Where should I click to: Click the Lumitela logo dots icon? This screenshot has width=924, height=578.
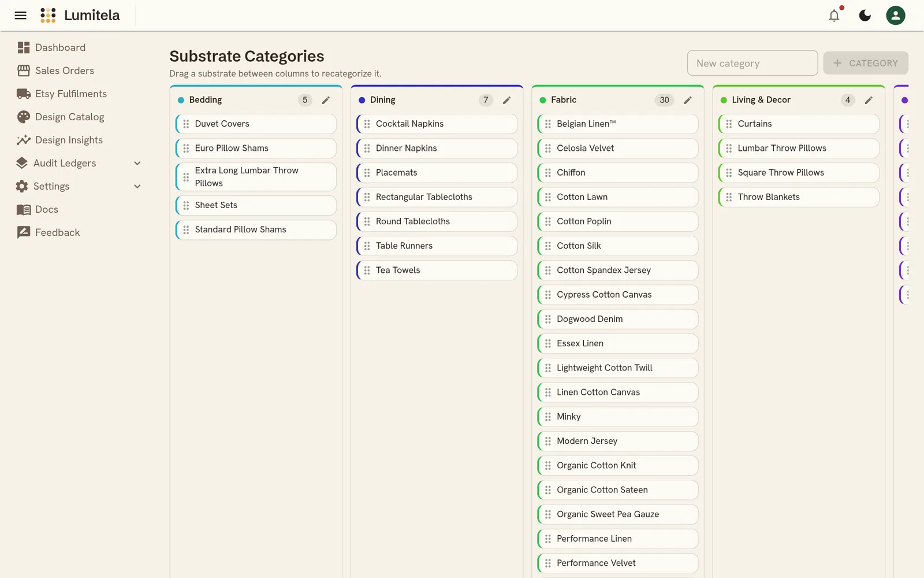(48, 16)
